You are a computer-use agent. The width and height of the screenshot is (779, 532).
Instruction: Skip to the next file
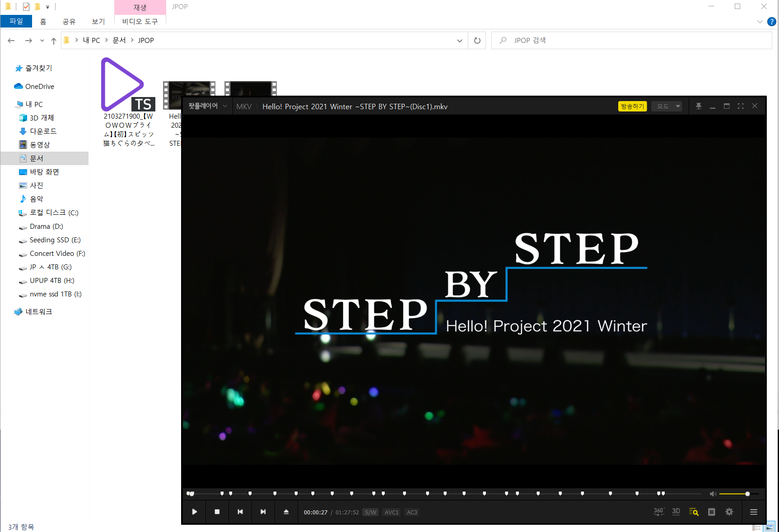coord(263,512)
